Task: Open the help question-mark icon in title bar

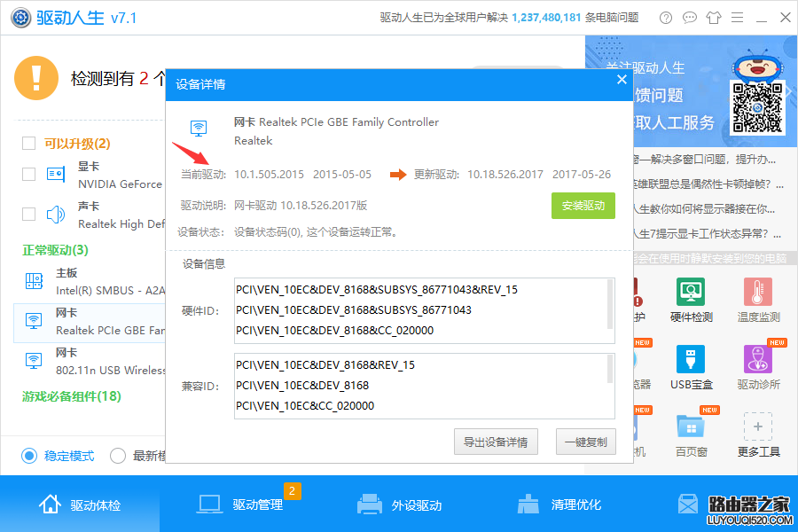Action: coord(665,18)
